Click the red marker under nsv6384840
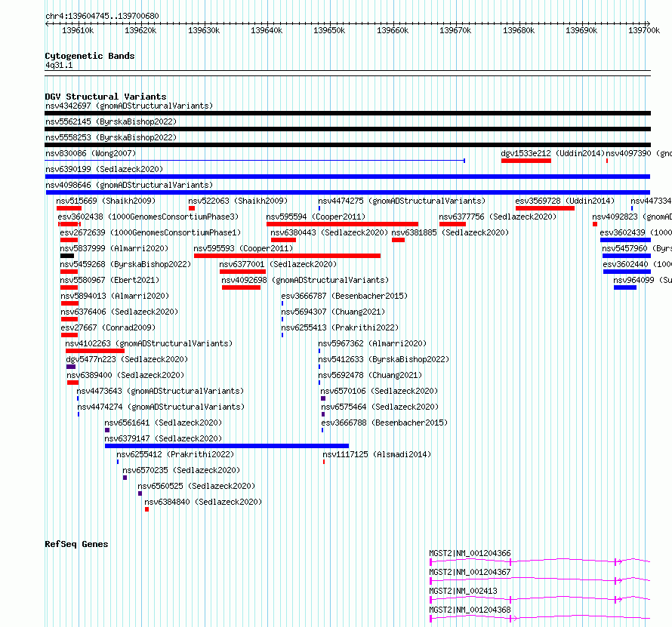The height and width of the screenshot is (627, 672). 146,509
